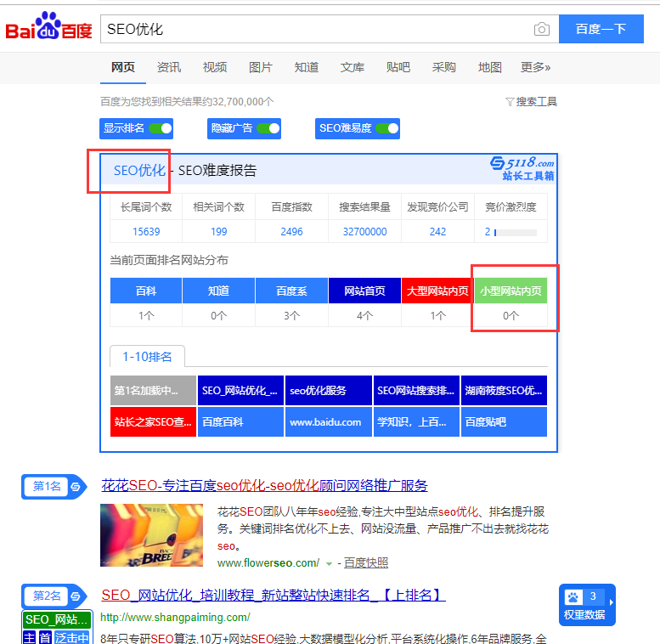This screenshot has height=644, width=660.
Task: Click SEO网站搜索排... ranking tile
Action: coord(416,391)
